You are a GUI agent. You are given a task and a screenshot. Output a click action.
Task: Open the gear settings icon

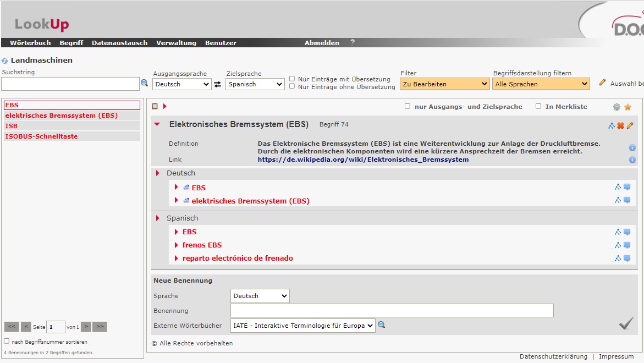click(617, 107)
